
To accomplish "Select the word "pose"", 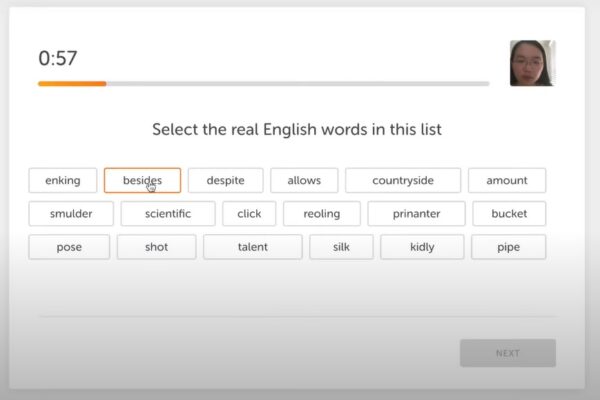I will pos(69,247).
